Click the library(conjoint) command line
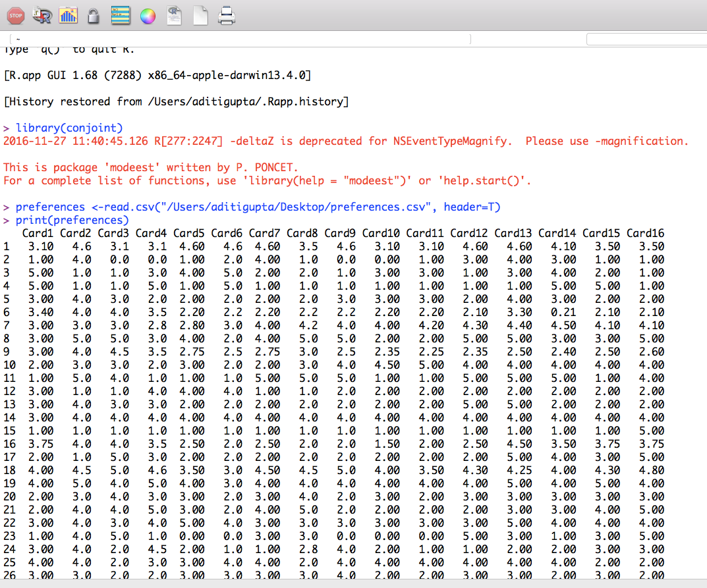The width and height of the screenshot is (707, 588). [x=69, y=128]
